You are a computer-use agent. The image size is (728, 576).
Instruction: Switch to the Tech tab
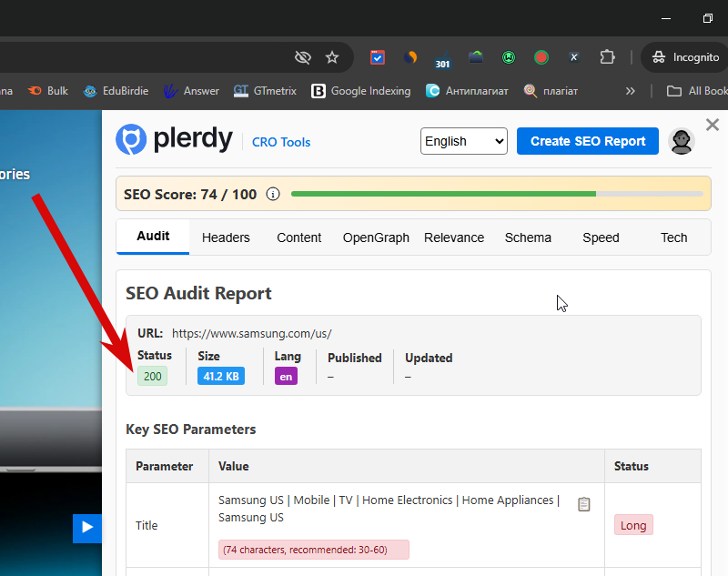point(673,237)
